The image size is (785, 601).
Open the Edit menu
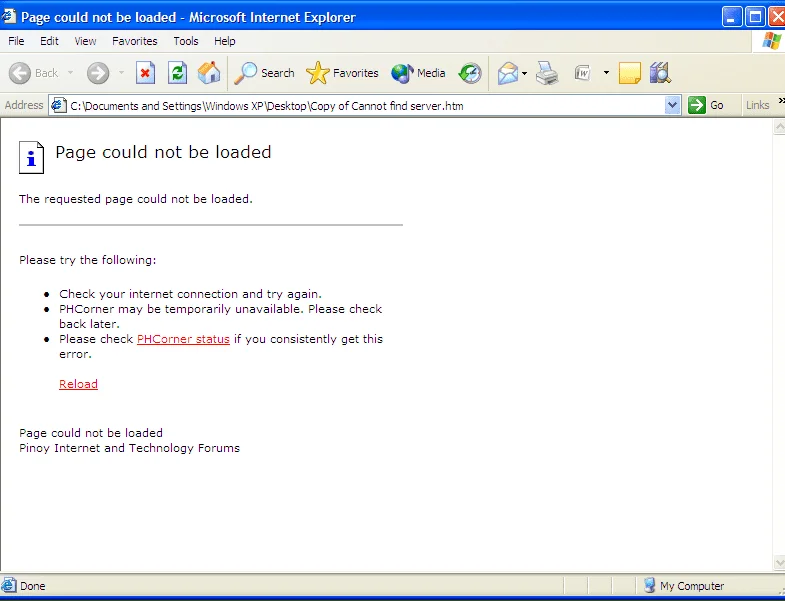click(x=49, y=41)
